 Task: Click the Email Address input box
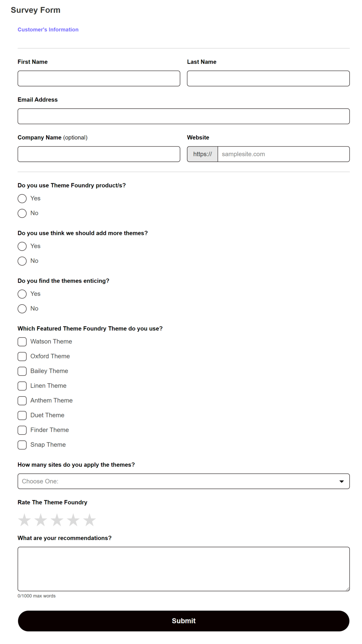click(x=184, y=116)
